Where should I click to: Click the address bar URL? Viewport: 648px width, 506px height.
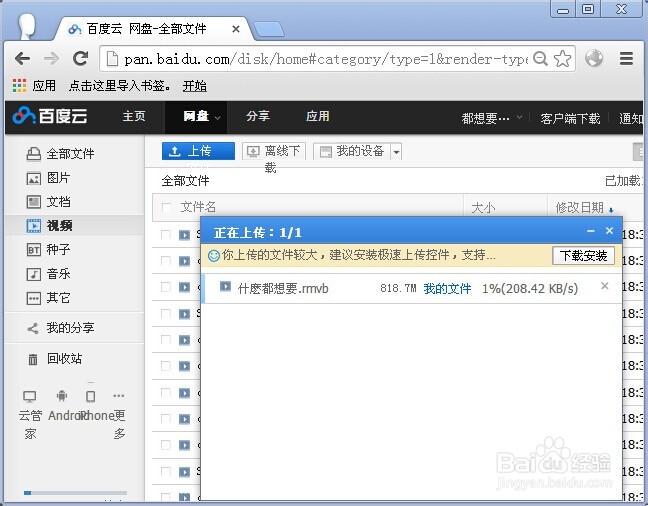326,59
